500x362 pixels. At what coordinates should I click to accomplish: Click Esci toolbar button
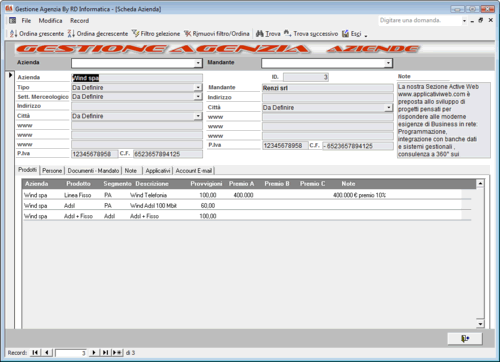[352, 34]
